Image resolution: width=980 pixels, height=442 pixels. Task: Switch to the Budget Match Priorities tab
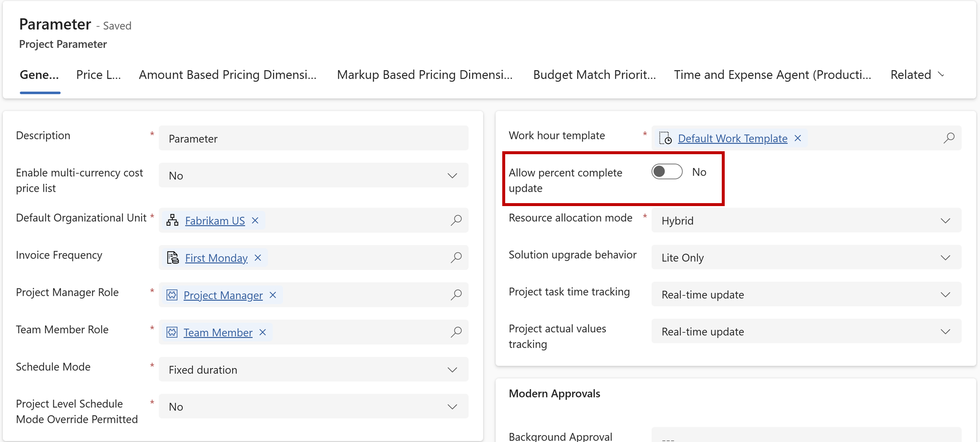pos(594,74)
